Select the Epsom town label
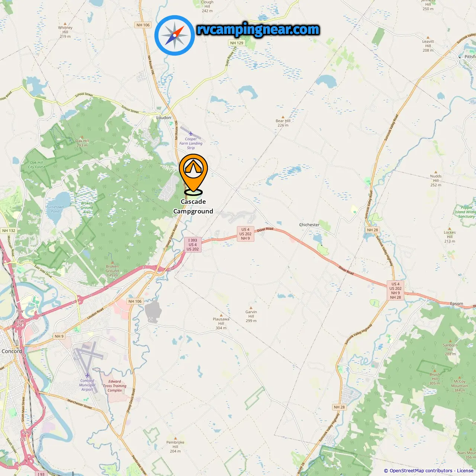Viewport: 476px width, 476px height. click(x=457, y=303)
